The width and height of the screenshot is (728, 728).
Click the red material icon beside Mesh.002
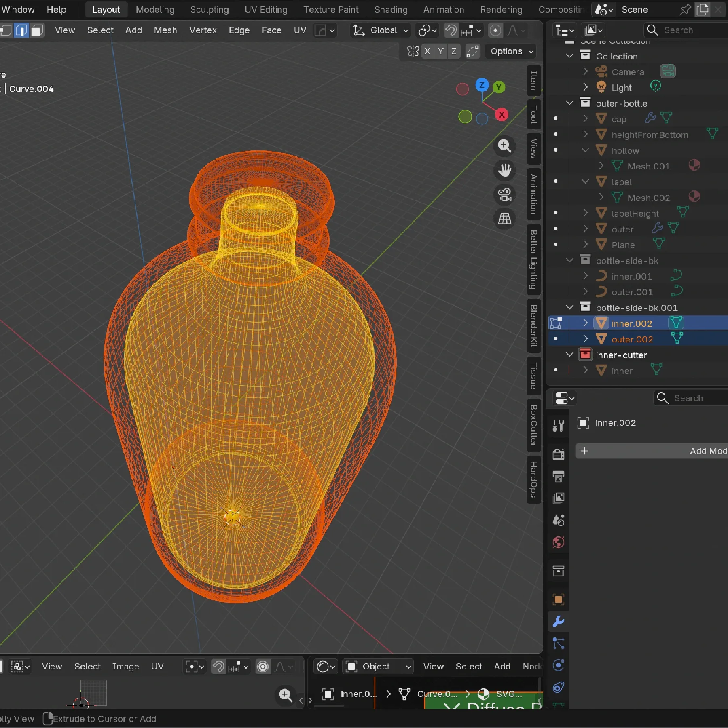pyautogui.click(x=695, y=197)
